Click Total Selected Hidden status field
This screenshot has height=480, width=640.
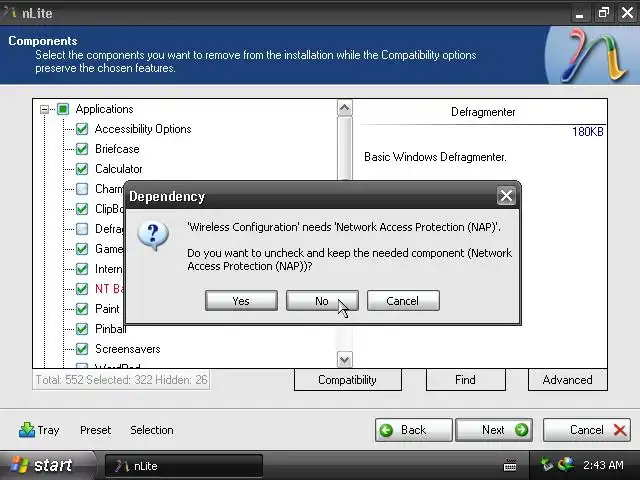tap(121, 380)
